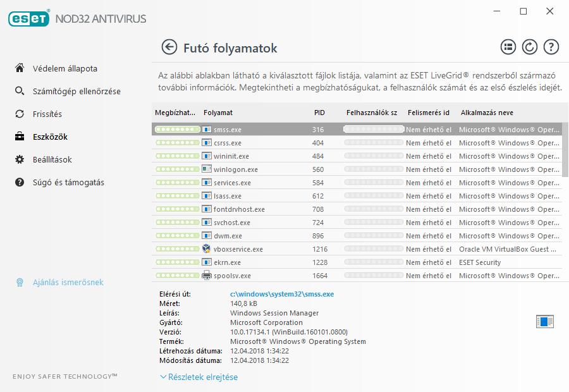Screen dimensions: 569x392
Task: Select the spoolsv.exe process name
Action: (232, 276)
